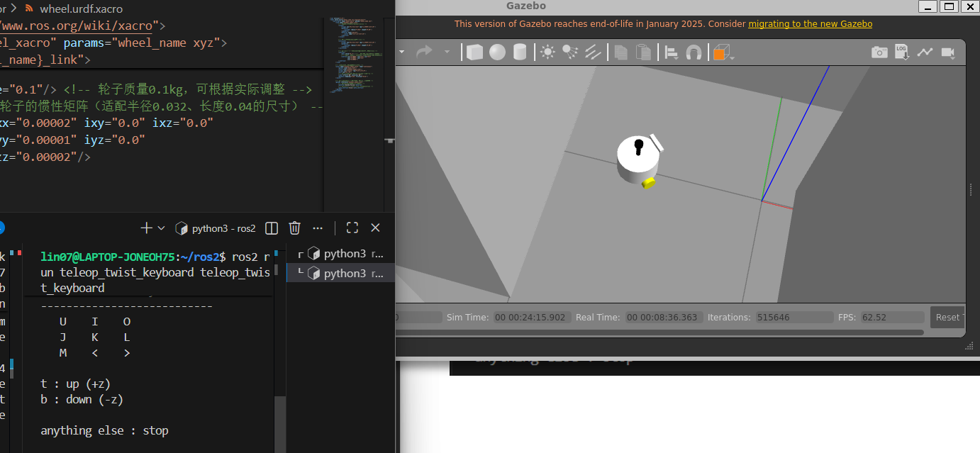980x453 pixels.
Task: Click the 'U I O' key row text
Action: click(x=95, y=321)
